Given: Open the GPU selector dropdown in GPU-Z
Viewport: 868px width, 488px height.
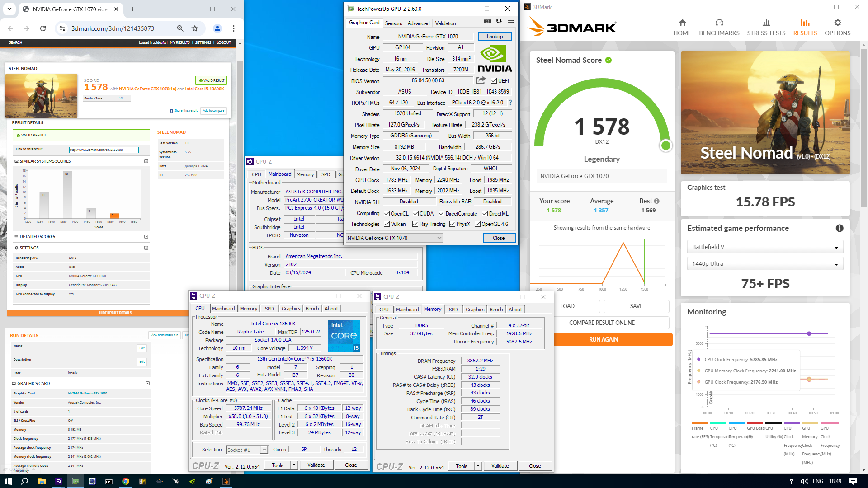Looking at the screenshot, I should coord(395,238).
